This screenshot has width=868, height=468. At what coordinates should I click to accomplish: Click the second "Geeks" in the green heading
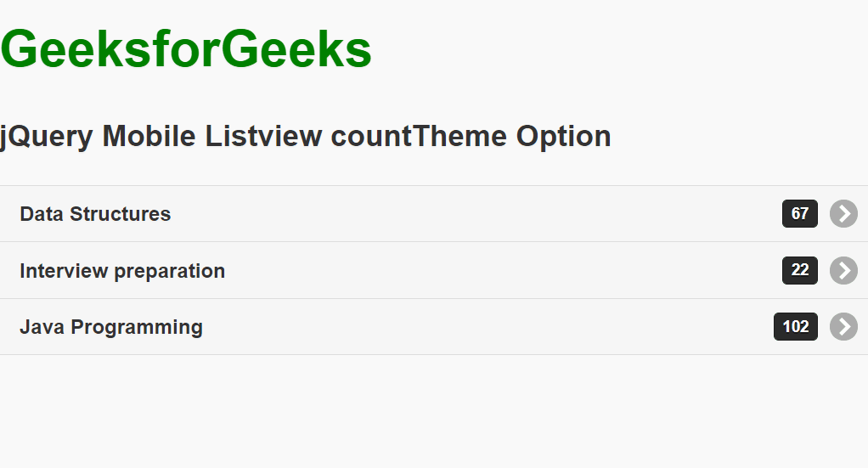300,49
